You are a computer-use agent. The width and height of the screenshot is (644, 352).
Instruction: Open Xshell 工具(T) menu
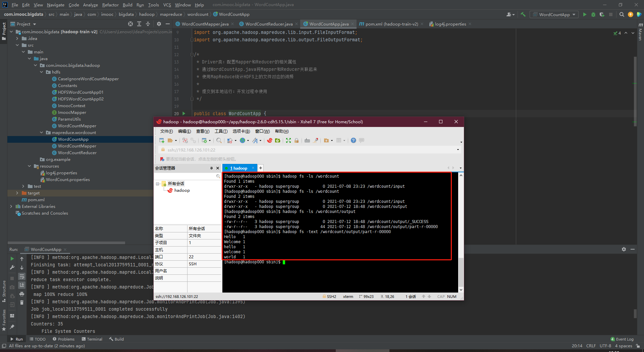tap(221, 131)
